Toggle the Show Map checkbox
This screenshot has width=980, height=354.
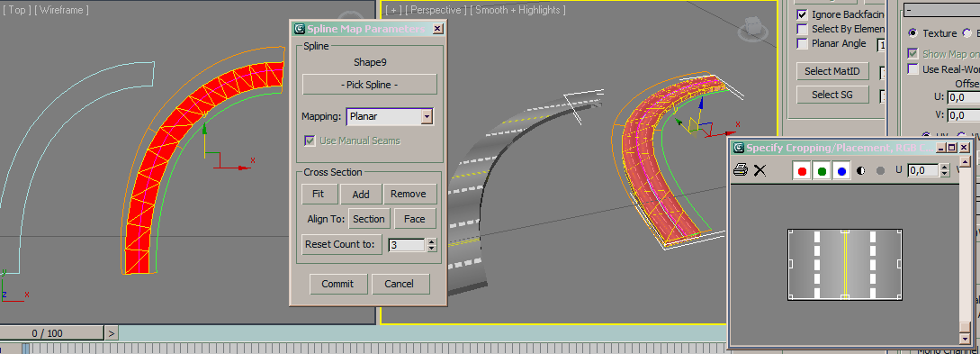click(x=913, y=54)
